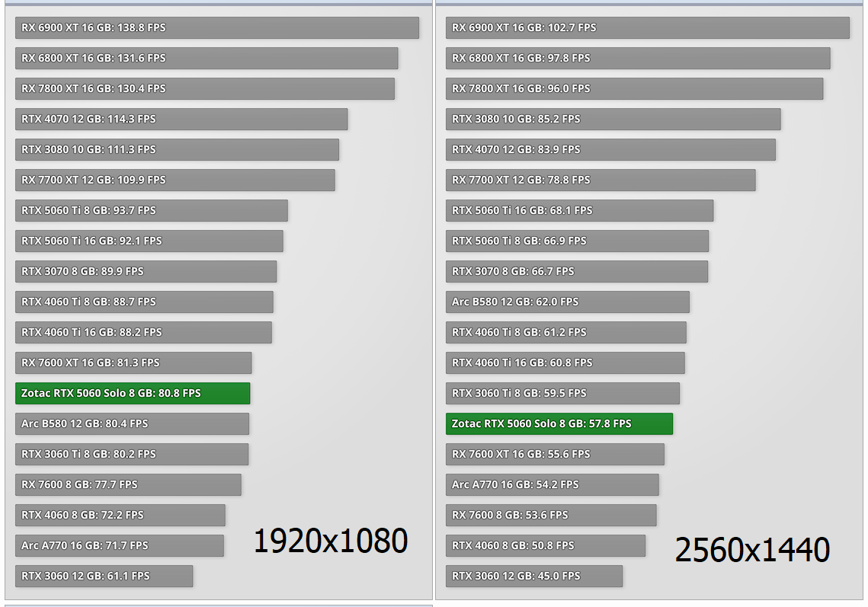Click the 1920x1080 resolution label
The height and width of the screenshot is (607, 868).
331,541
